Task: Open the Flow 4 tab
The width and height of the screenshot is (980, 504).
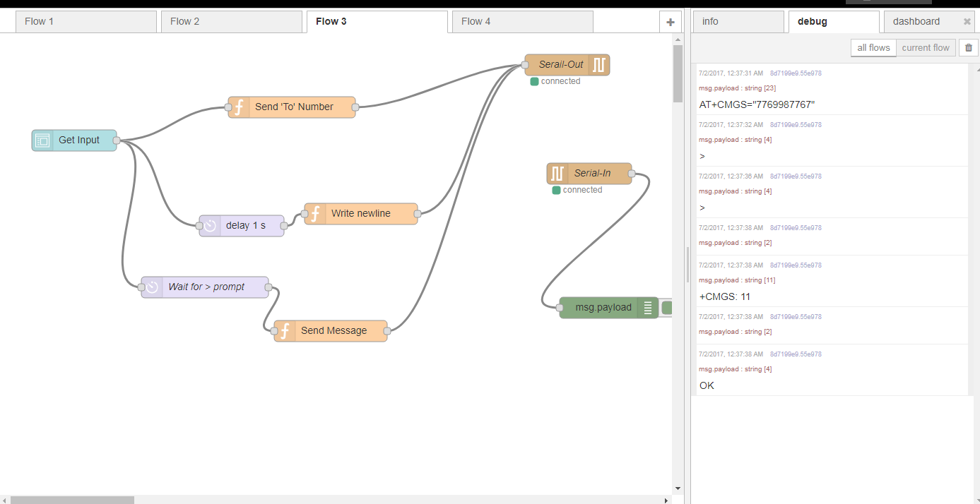Action: click(523, 22)
